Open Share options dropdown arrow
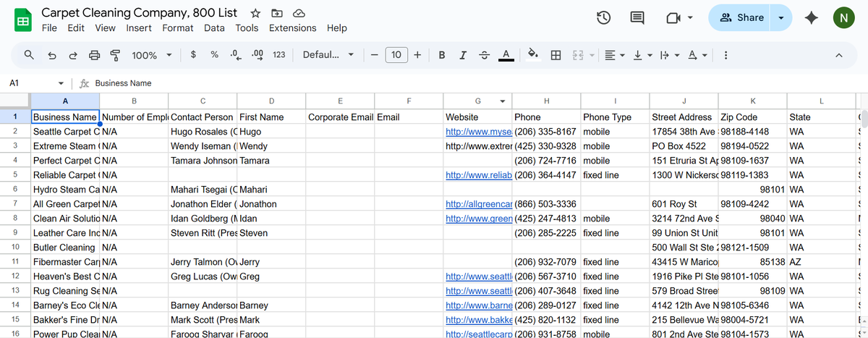Screen dimensions: 868x338 coord(780,18)
